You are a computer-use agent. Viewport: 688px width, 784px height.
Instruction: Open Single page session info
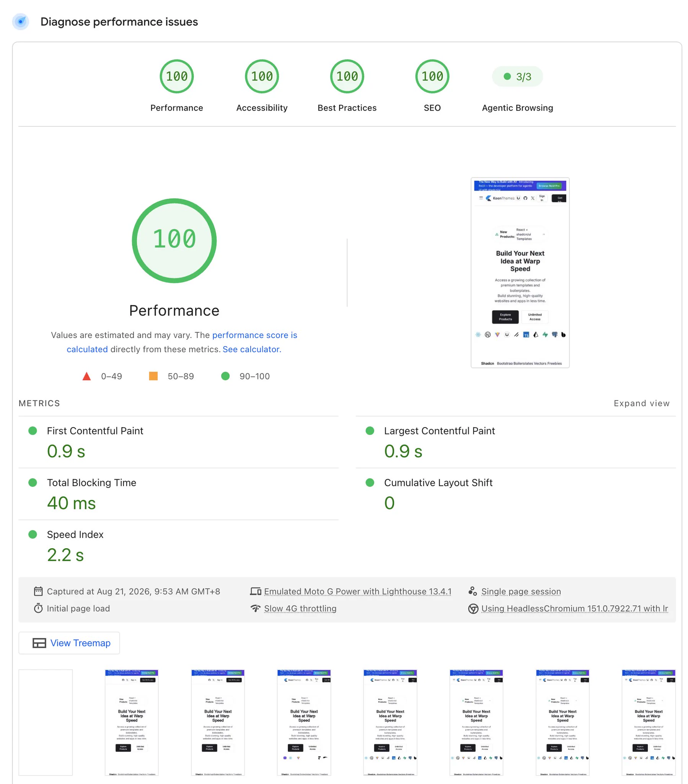[521, 591]
